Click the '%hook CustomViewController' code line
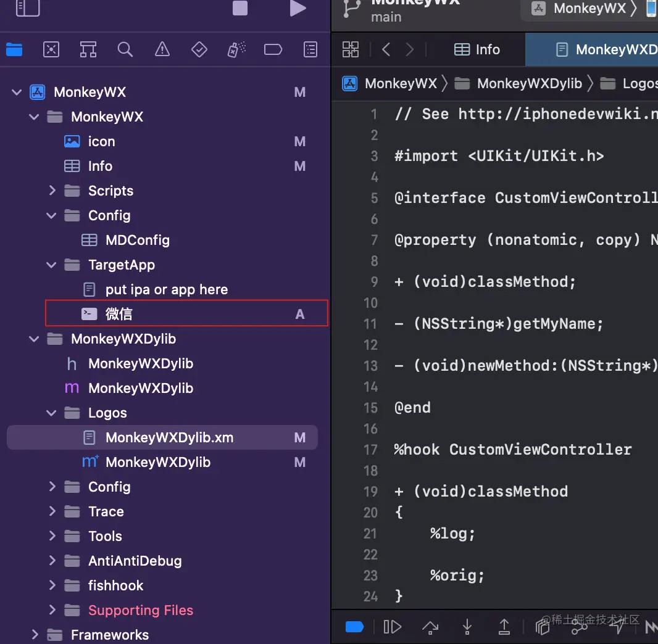The height and width of the screenshot is (644, 658). coord(513,450)
